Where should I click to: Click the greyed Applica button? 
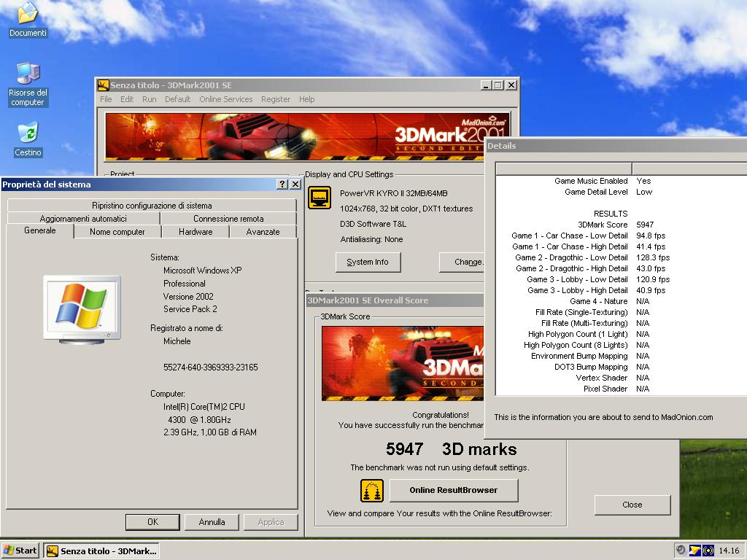tap(271, 522)
